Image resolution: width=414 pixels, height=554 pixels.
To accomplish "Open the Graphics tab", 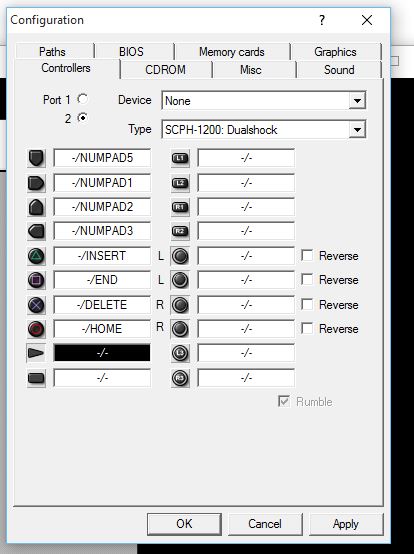I will 335,52.
